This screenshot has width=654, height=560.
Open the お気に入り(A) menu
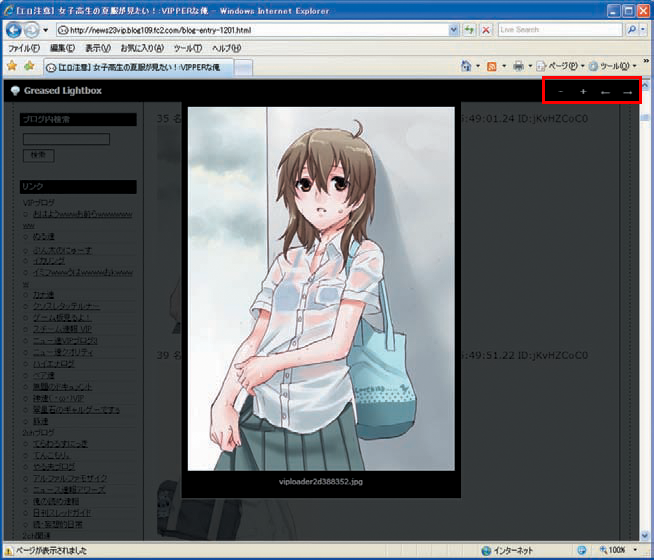pos(142,48)
